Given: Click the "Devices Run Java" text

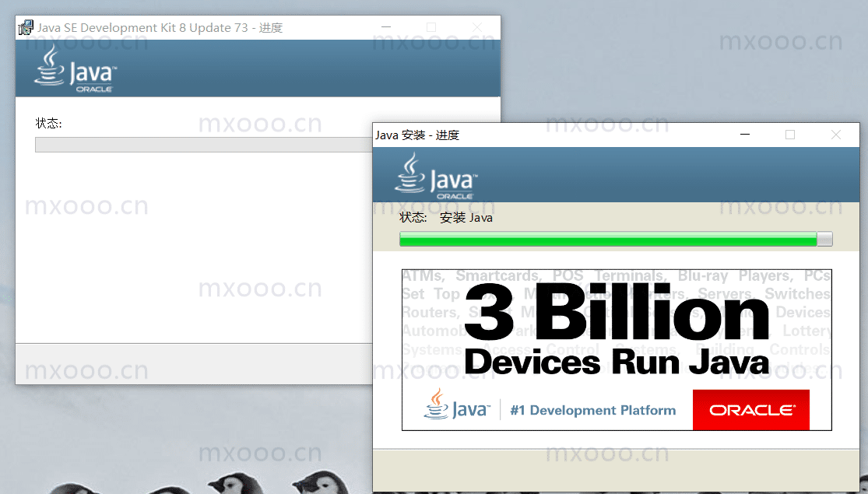Looking at the screenshot, I should tap(616, 363).
